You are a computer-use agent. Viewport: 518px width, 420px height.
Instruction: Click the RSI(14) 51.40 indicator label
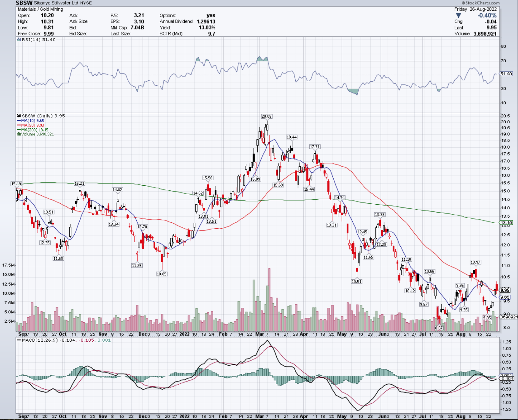[x=39, y=40]
